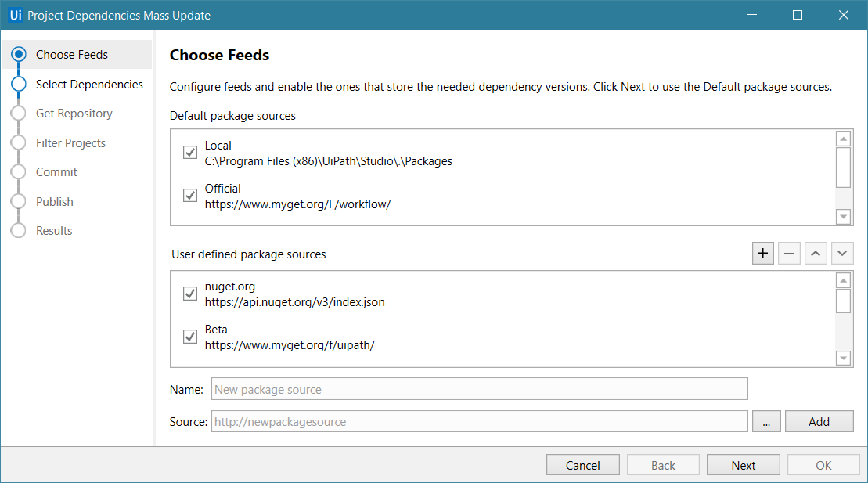Uncheck the Local package source checkbox

tap(190, 152)
